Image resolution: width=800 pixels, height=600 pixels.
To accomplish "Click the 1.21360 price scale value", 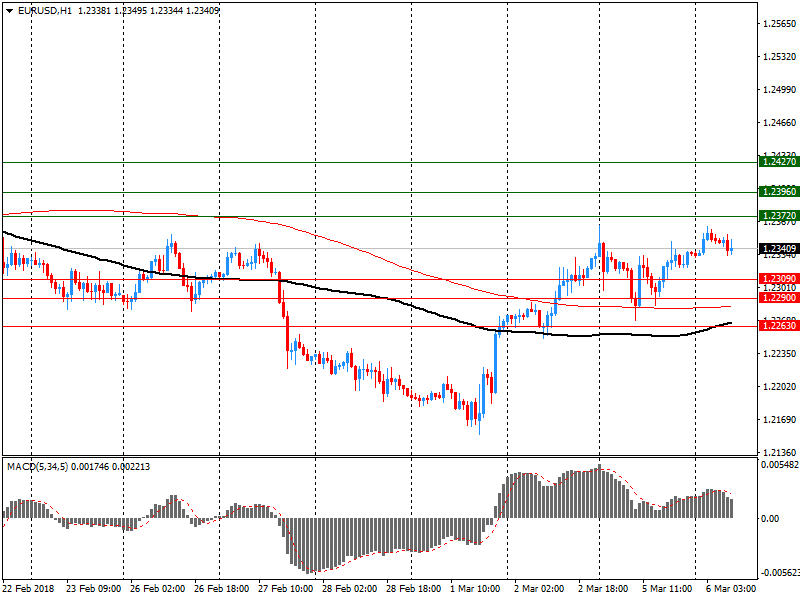I will pyautogui.click(x=780, y=453).
